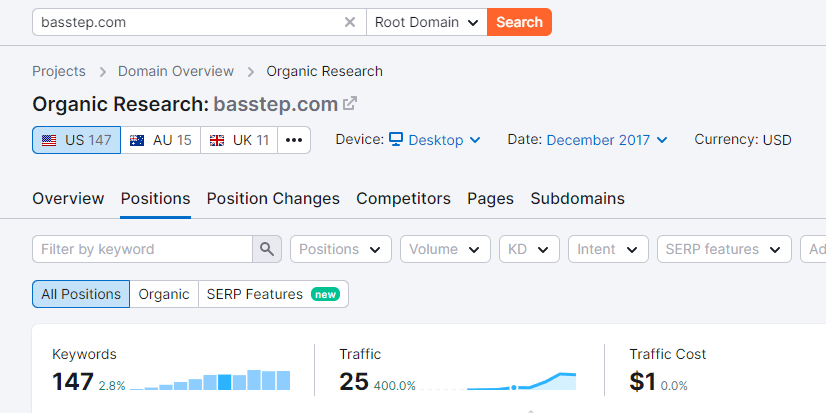Click the Currency: USD label
This screenshot has width=826, height=413.
click(x=743, y=140)
